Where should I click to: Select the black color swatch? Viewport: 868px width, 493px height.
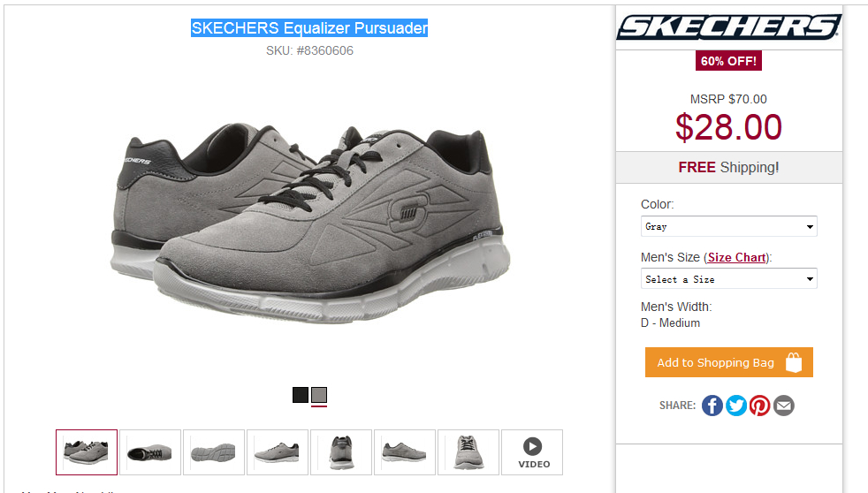pos(301,395)
